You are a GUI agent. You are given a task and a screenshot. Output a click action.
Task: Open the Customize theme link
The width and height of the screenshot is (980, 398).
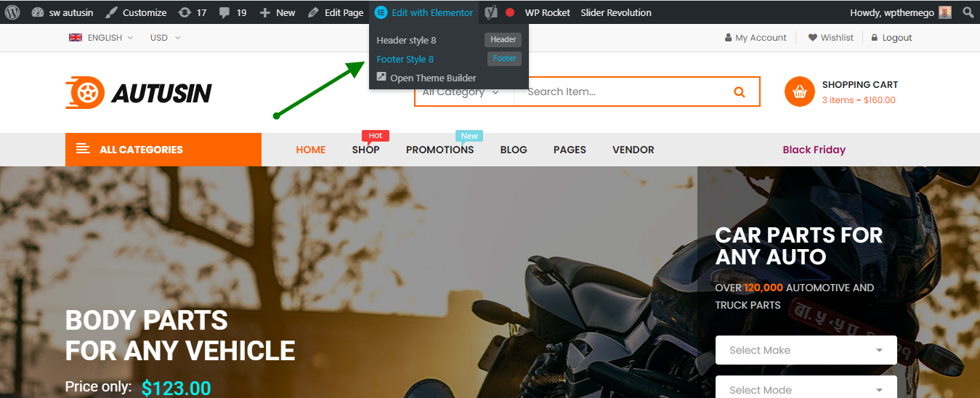click(136, 12)
